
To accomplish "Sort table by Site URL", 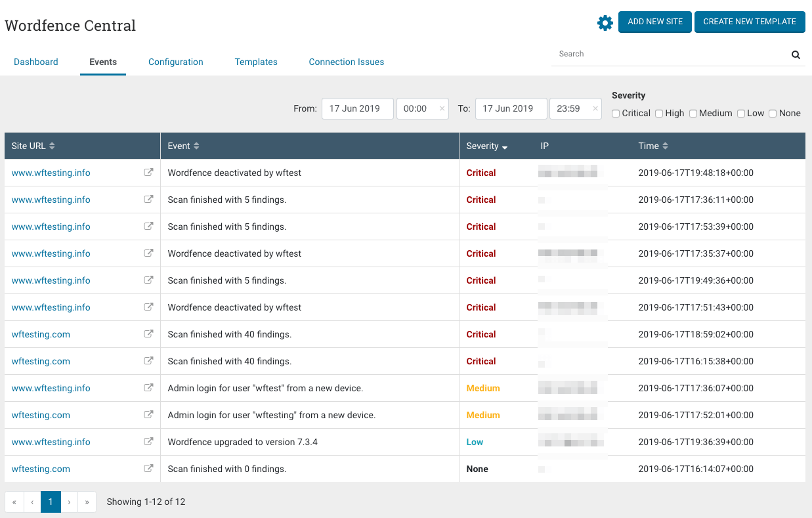I will (x=33, y=146).
